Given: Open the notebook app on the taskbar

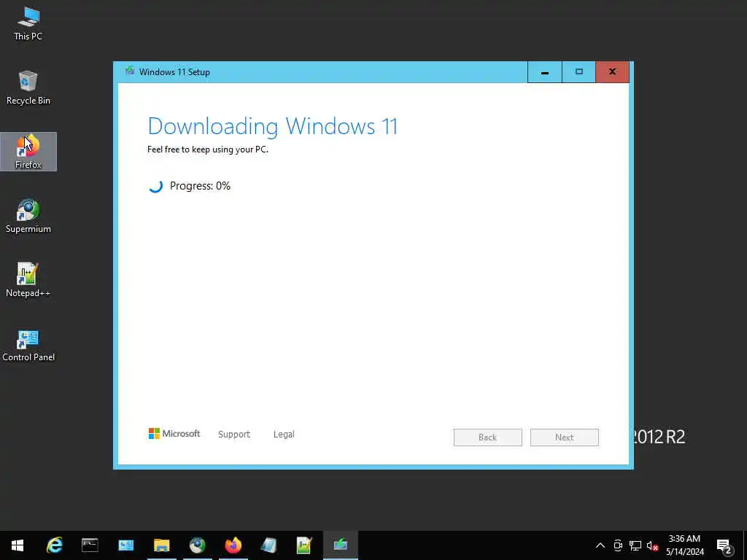Looking at the screenshot, I should [x=268, y=545].
